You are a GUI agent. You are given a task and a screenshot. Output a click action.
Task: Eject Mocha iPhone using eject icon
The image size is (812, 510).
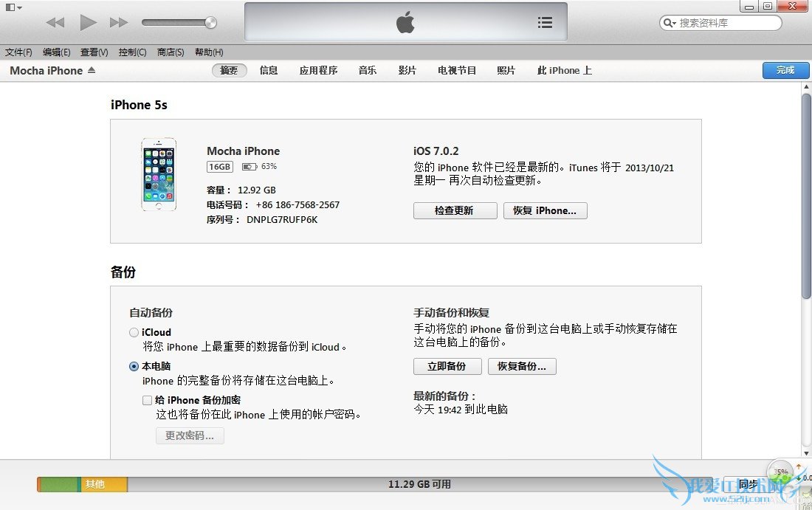click(x=92, y=70)
